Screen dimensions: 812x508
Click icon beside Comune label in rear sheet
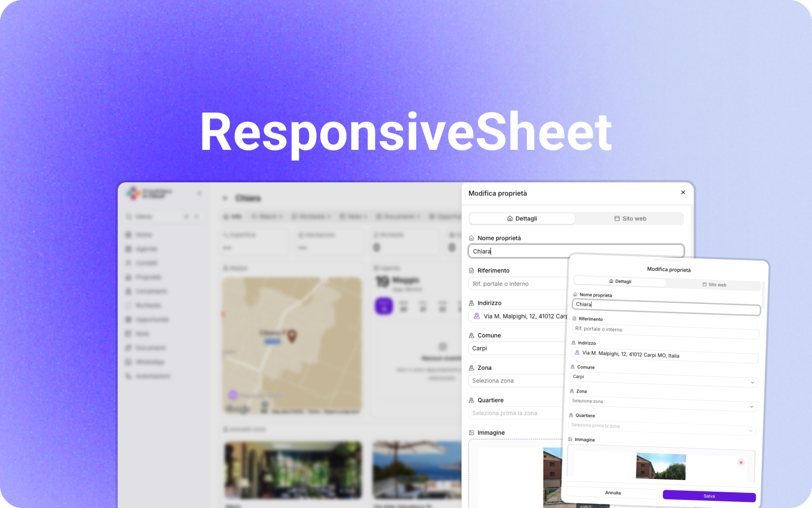pos(471,336)
